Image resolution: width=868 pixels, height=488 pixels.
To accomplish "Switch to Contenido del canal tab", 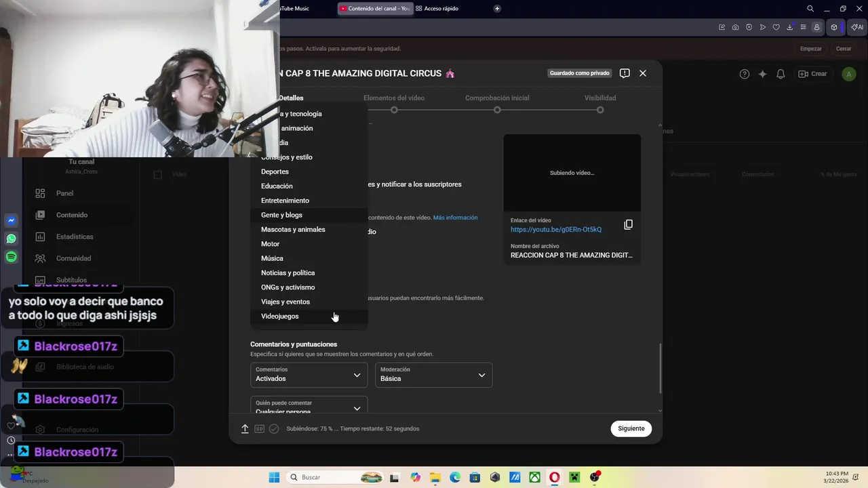I will (374, 9).
